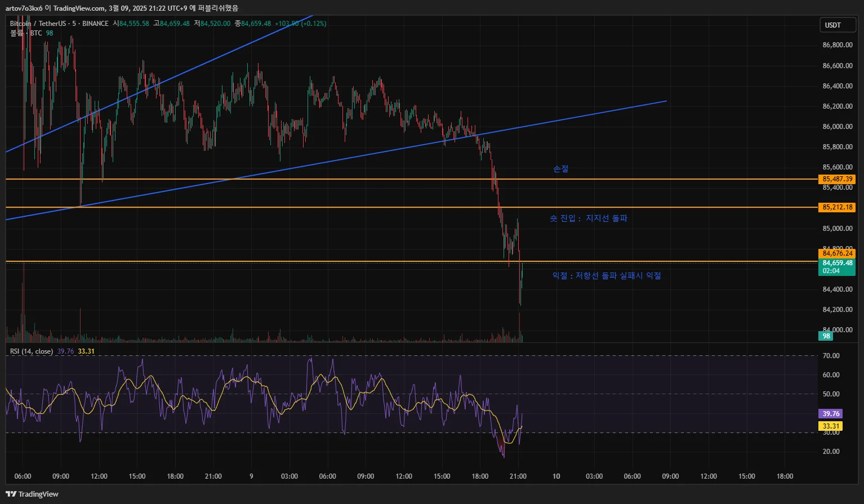The width and height of the screenshot is (864, 504).
Task: Open the USDT currency selector
Action: point(836,25)
